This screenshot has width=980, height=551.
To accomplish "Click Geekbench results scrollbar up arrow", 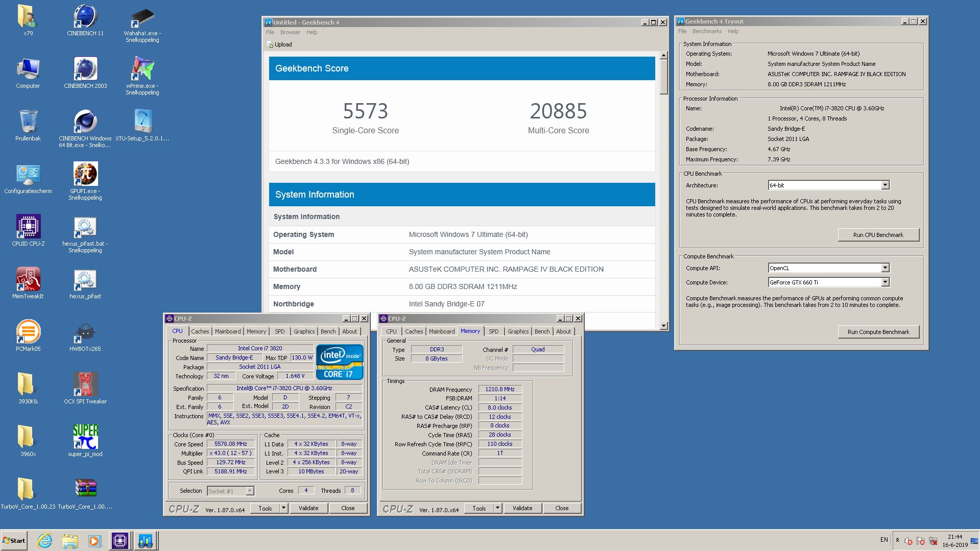I will (x=663, y=55).
